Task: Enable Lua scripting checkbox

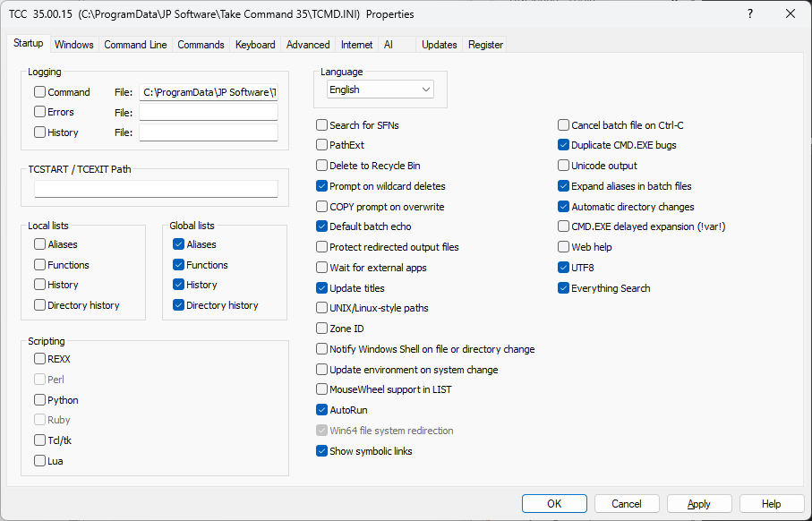Action: tap(40, 461)
